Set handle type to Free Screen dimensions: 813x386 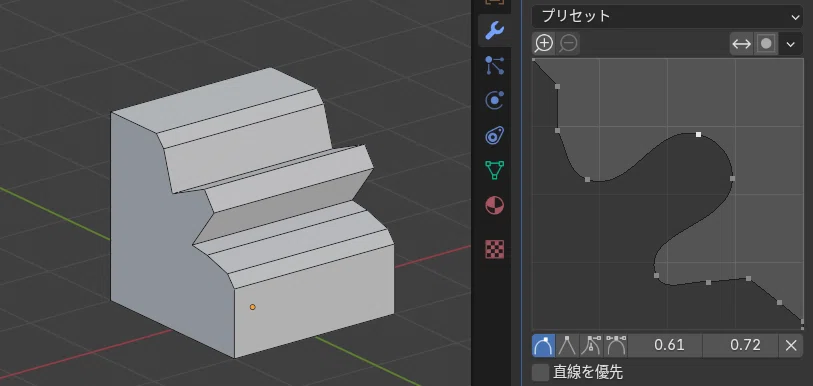(592, 345)
